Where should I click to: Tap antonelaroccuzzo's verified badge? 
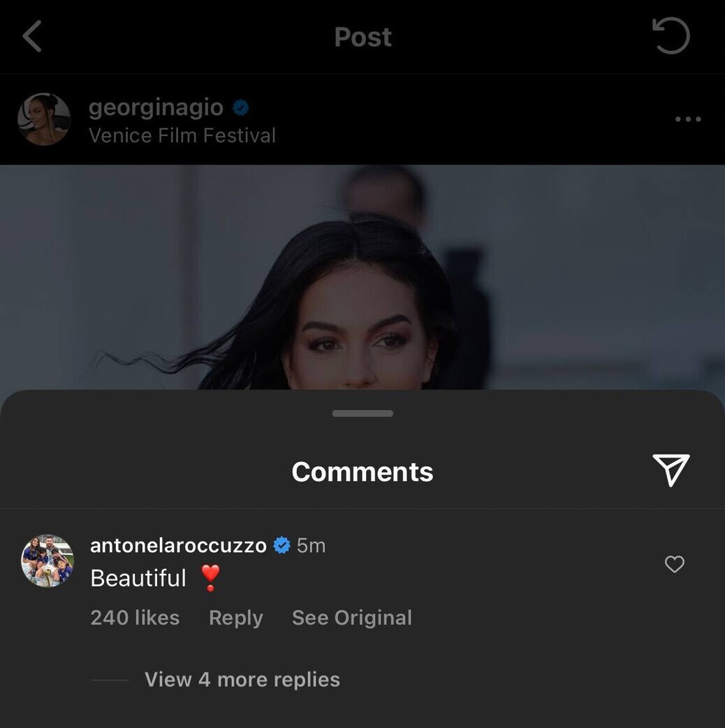tap(281, 545)
